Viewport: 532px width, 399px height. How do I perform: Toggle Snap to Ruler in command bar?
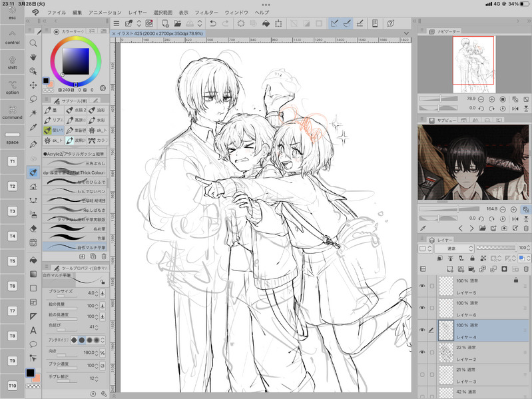(334, 23)
